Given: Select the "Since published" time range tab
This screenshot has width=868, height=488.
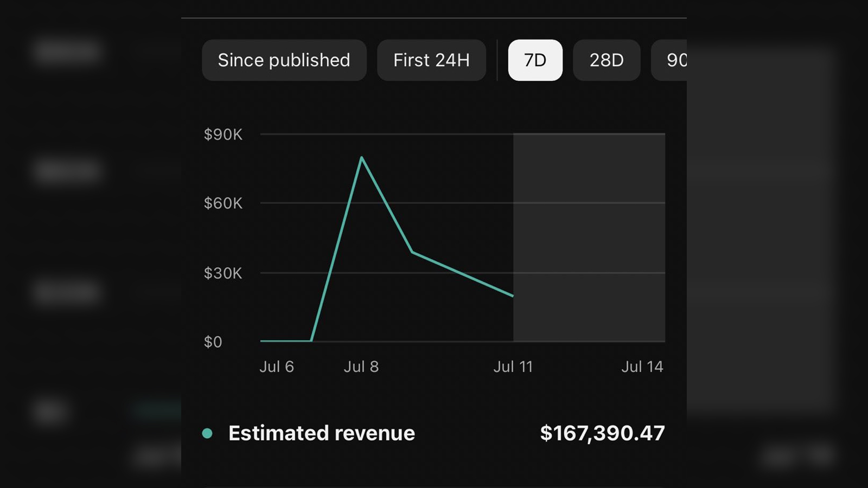Looking at the screenshot, I should (284, 60).
